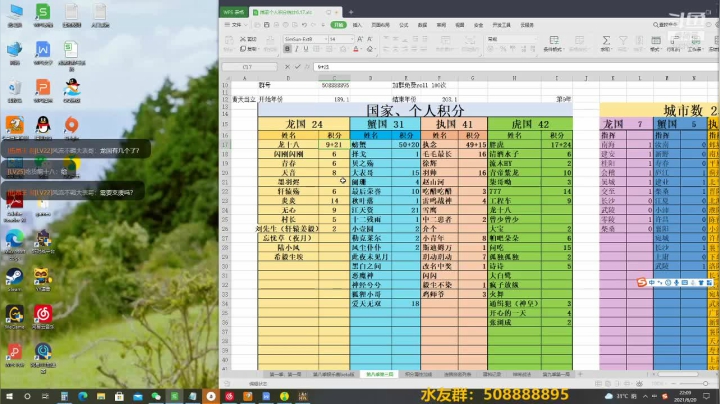Image resolution: width=720 pixels, height=404 pixels.
Task: Click the 国家、个人积分 title cell
Action: (415, 110)
